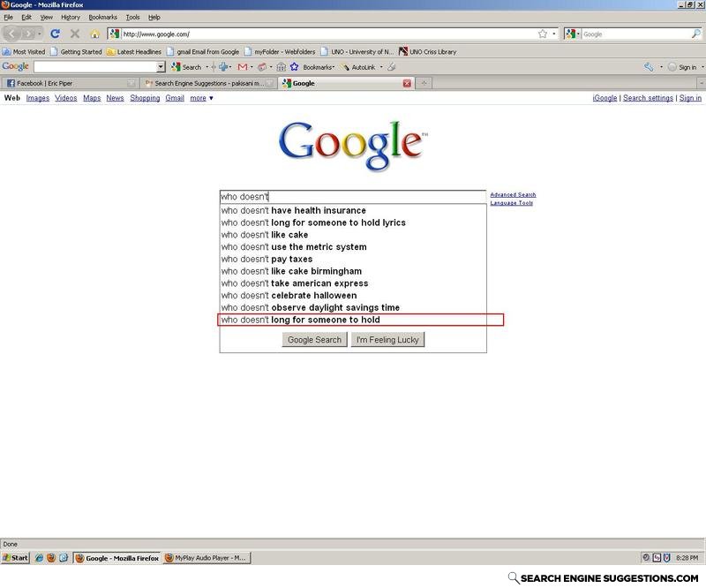The image size is (706, 588).
Task: Open the History menu
Action: (71, 17)
